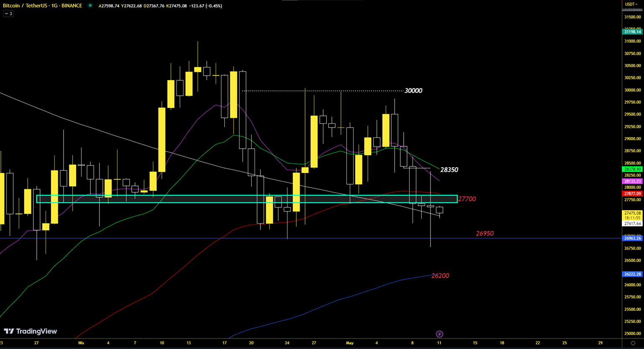
Task: Select the 28350 text annotation
Action: pos(449,170)
